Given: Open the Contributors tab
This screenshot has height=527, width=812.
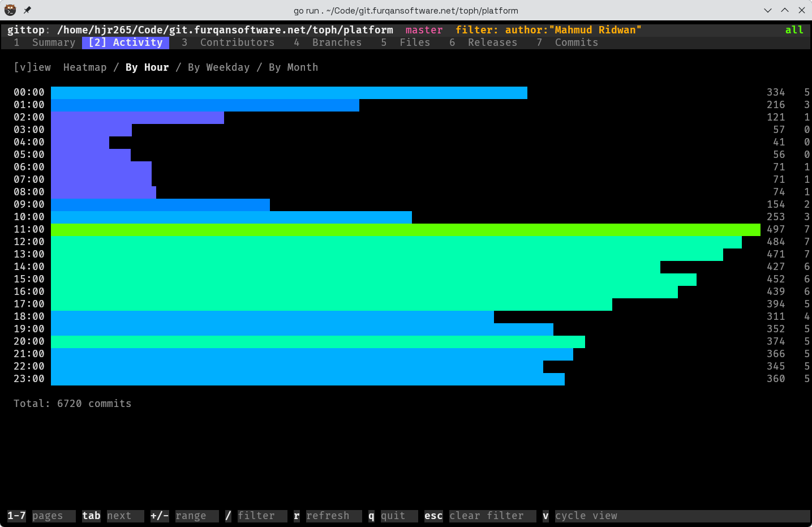Looking at the screenshot, I should (x=237, y=42).
